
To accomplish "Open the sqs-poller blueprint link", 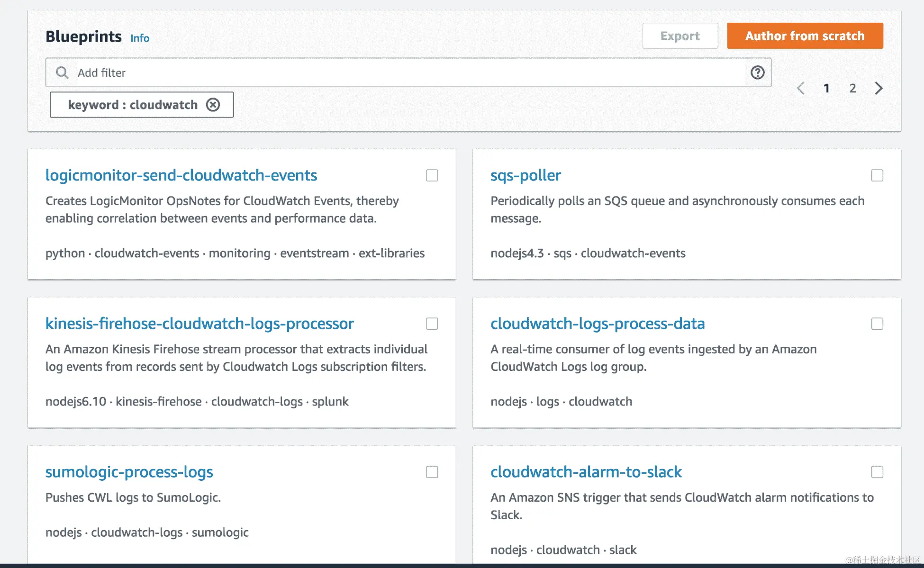I will click(525, 175).
